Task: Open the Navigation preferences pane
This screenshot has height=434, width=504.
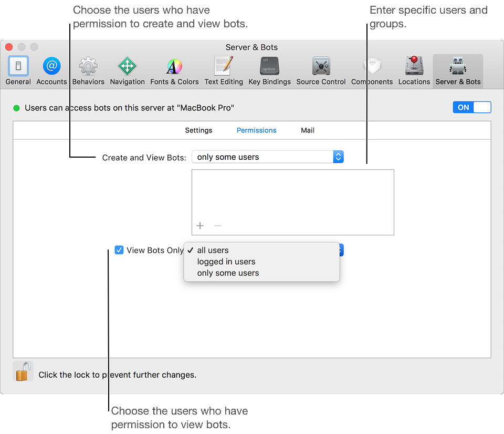Action: click(127, 70)
